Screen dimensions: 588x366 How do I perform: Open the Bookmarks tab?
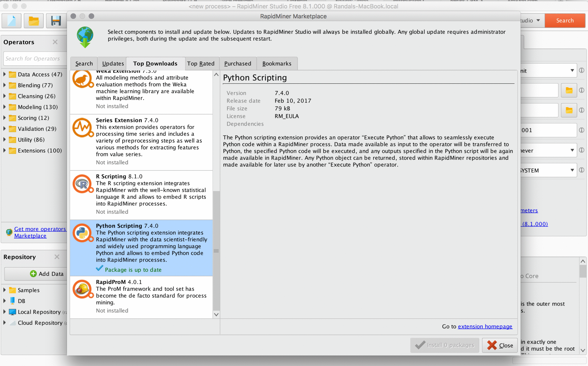click(277, 64)
